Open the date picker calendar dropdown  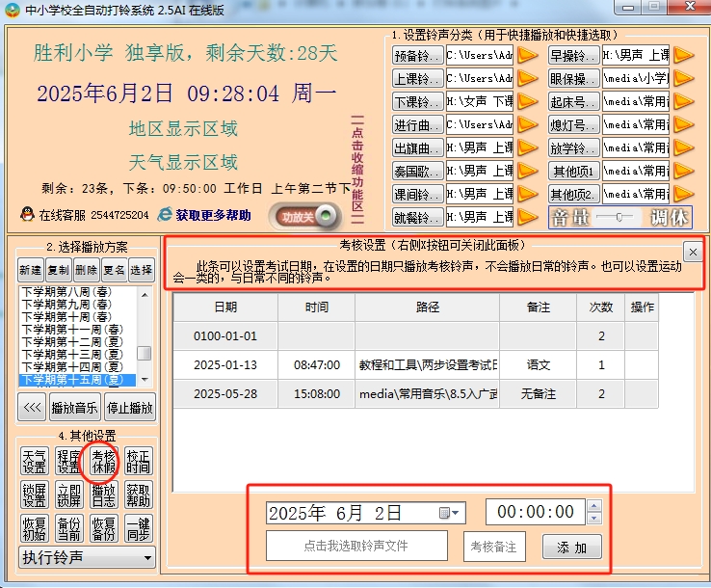[450, 513]
